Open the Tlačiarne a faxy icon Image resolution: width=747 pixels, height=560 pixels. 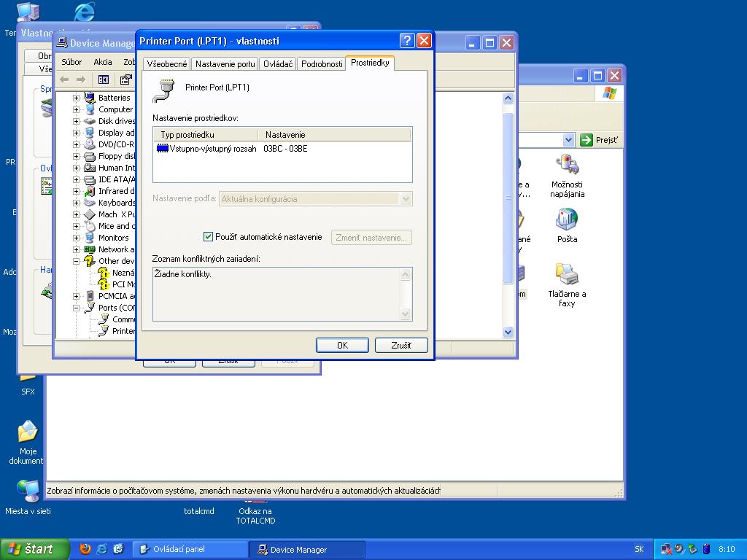tap(567, 276)
